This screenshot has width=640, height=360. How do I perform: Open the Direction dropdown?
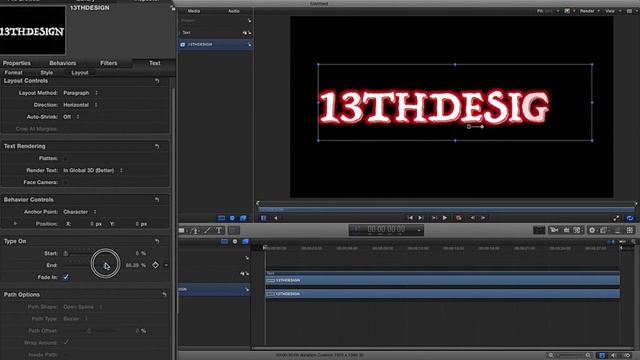80,105
